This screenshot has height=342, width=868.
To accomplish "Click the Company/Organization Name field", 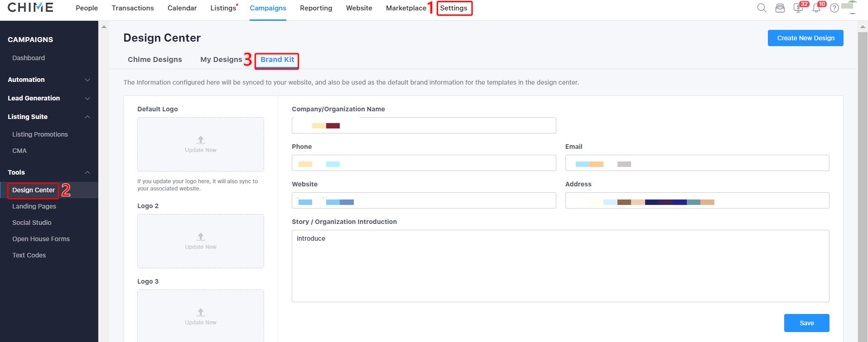I will point(424,125).
